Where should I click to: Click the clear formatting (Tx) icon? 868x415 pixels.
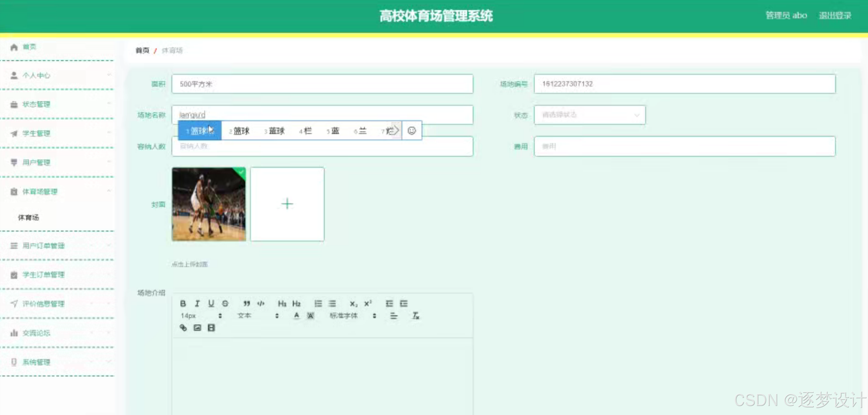(x=415, y=316)
